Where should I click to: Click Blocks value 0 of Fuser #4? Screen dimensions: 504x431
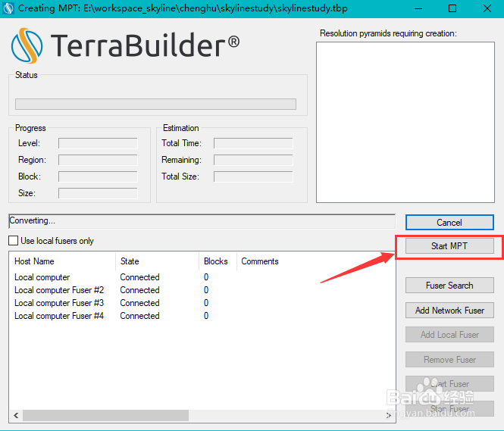206,316
